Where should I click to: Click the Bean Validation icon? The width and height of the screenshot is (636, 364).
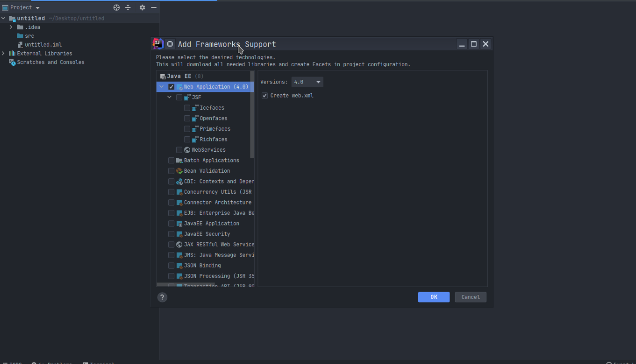click(x=179, y=171)
